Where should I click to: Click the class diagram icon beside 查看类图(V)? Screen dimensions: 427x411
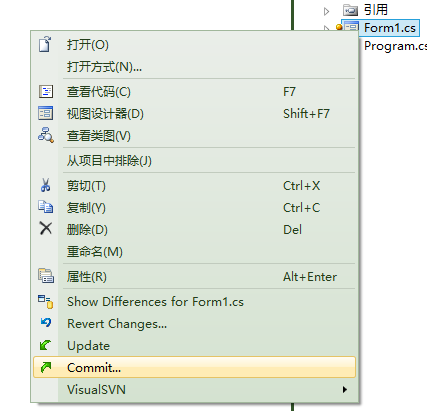tap(46, 135)
